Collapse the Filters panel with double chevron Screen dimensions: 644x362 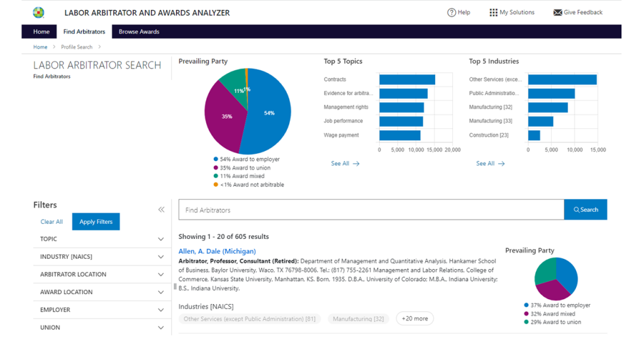click(x=161, y=209)
